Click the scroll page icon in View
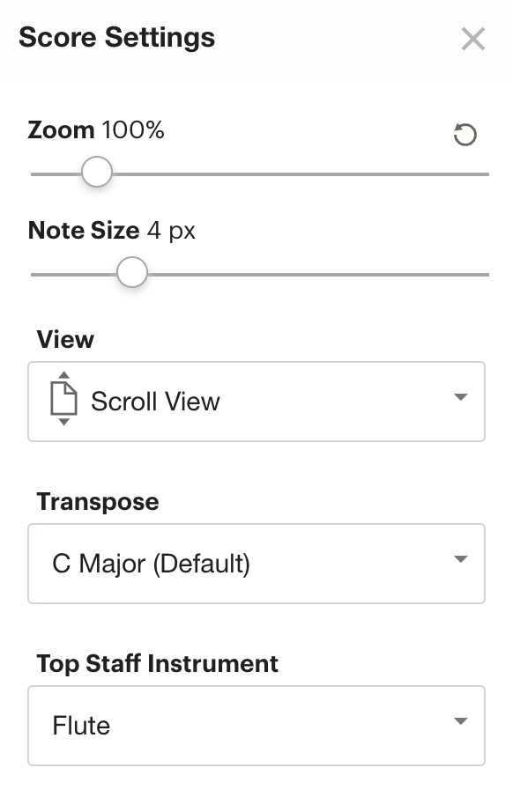The image size is (513, 812). pyautogui.click(x=63, y=398)
